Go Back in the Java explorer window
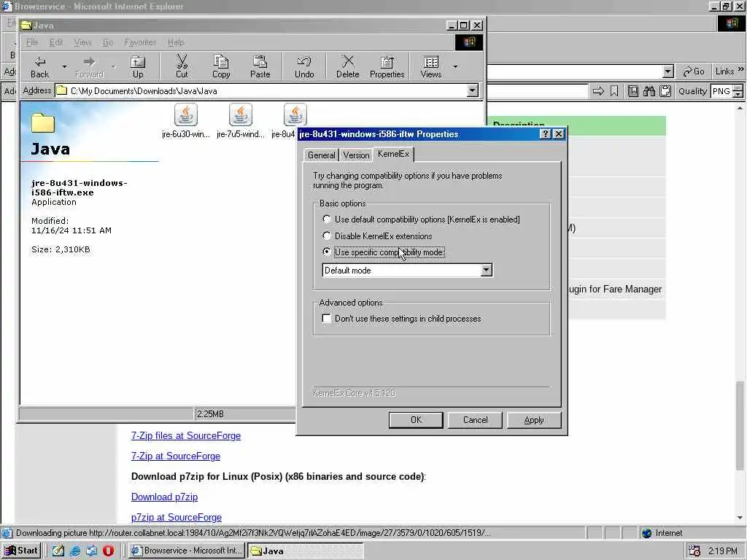This screenshot has width=747, height=560. tap(39, 66)
